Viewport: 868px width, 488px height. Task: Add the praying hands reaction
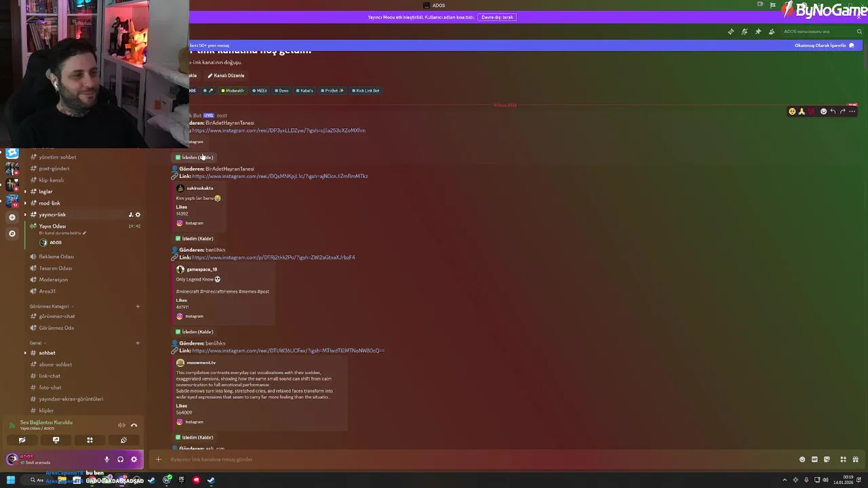click(802, 112)
